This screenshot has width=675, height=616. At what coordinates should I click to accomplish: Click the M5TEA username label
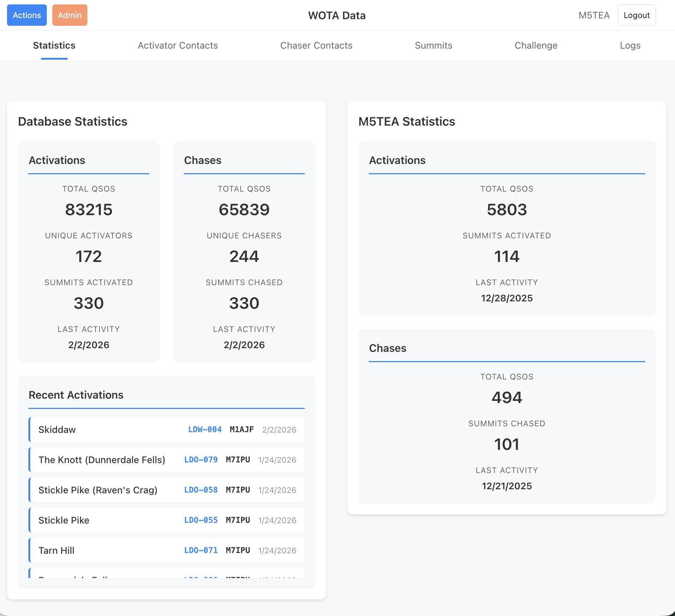tap(594, 15)
